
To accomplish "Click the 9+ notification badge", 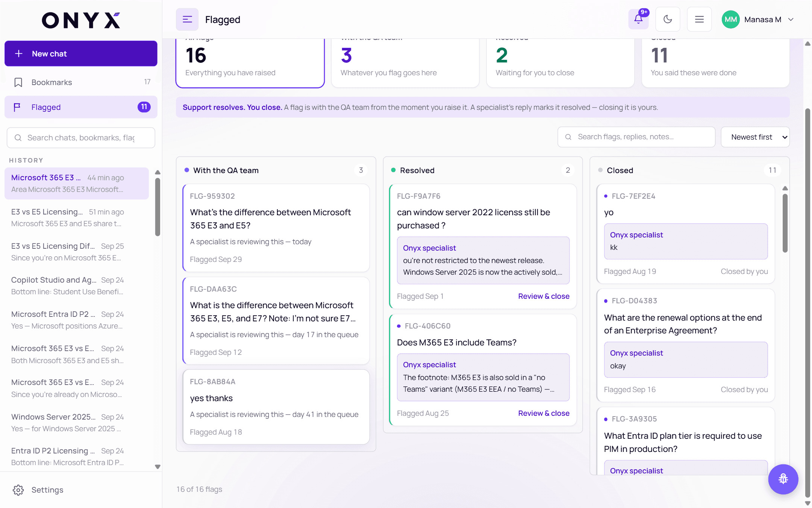I will point(644,12).
